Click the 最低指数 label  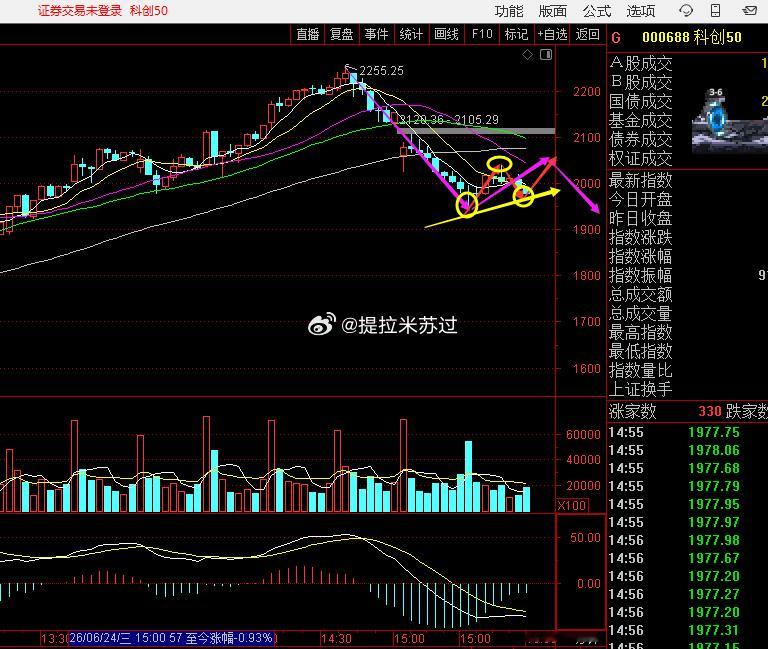coord(641,351)
